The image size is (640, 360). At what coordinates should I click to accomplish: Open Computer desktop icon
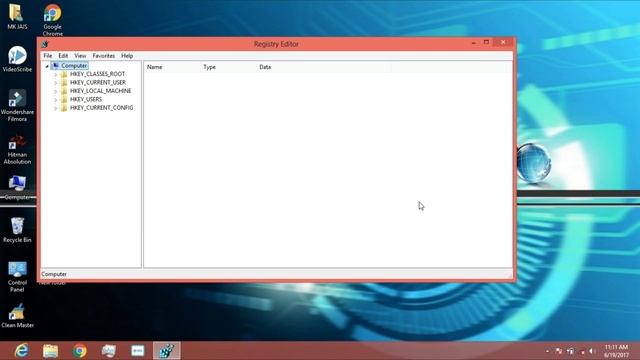(17, 188)
